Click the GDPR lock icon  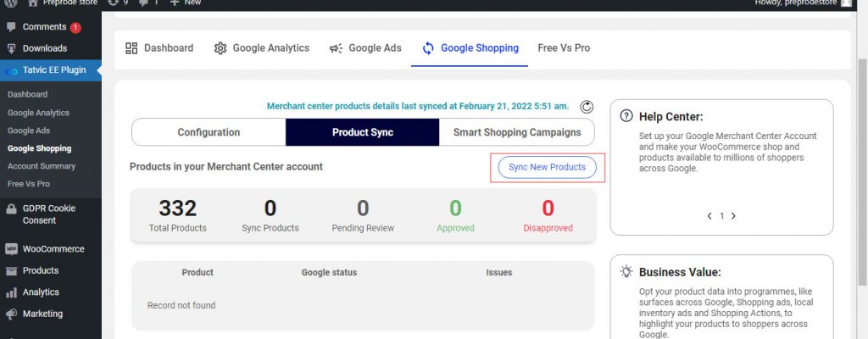[x=11, y=208]
